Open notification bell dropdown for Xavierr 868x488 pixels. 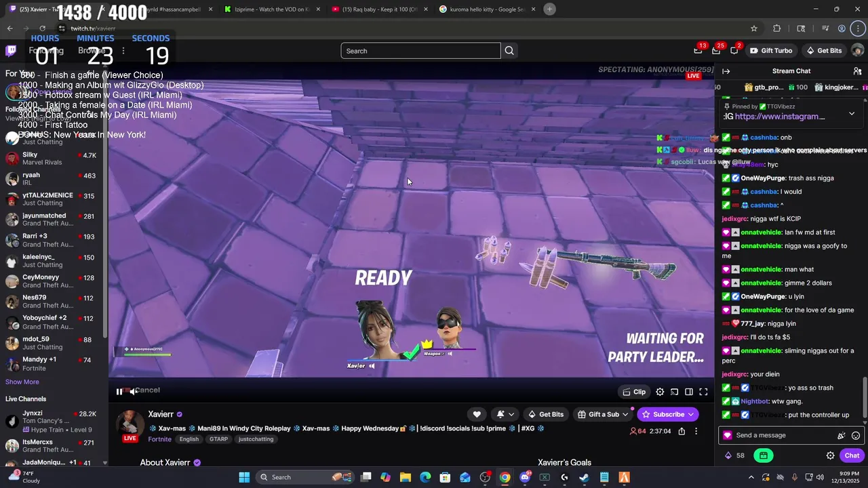pyautogui.click(x=505, y=414)
